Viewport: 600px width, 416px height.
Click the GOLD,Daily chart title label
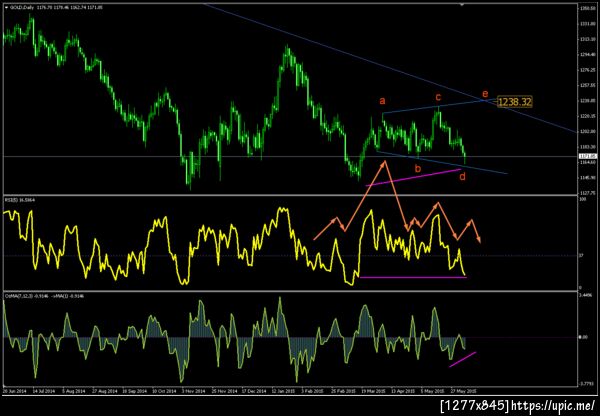pos(23,7)
